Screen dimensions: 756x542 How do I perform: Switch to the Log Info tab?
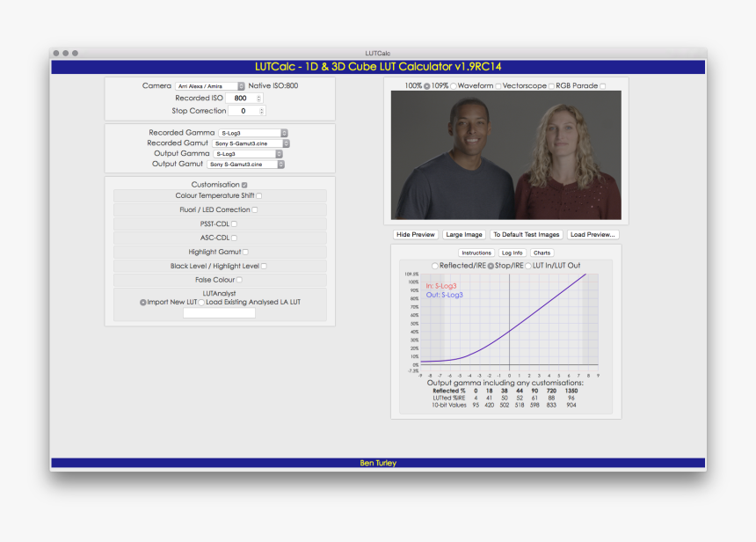[x=512, y=253]
